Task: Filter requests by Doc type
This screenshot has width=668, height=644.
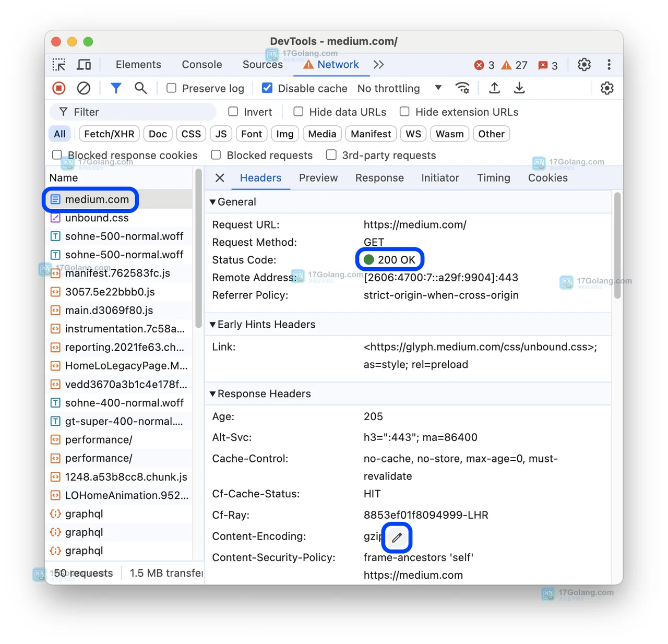Action: coord(158,134)
